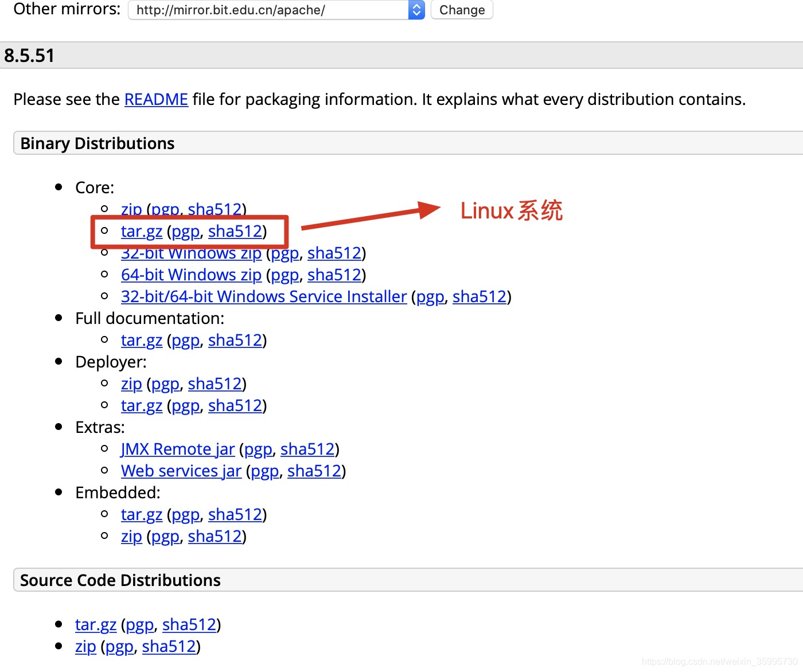Download 32-bit Windows zip
Image resolution: width=803 pixels, height=672 pixels.
[191, 253]
